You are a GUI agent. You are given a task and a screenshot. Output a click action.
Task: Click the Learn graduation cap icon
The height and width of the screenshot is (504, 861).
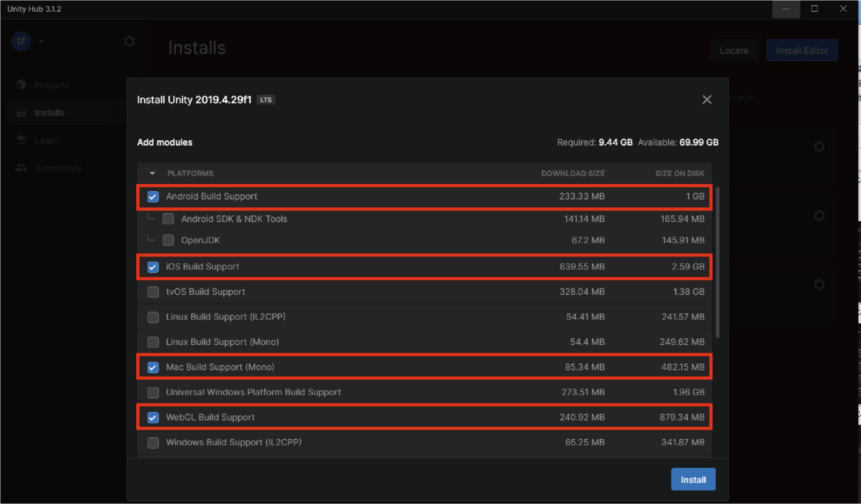(21, 140)
